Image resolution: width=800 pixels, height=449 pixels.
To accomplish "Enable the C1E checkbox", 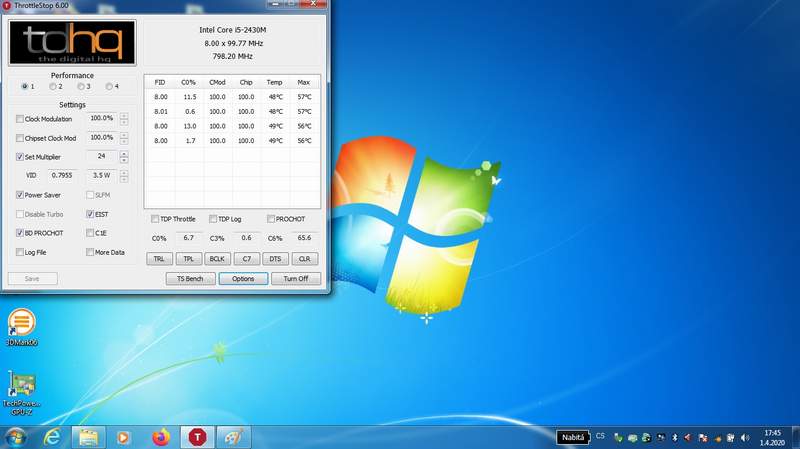I will pyautogui.click(x=90, y=233).
